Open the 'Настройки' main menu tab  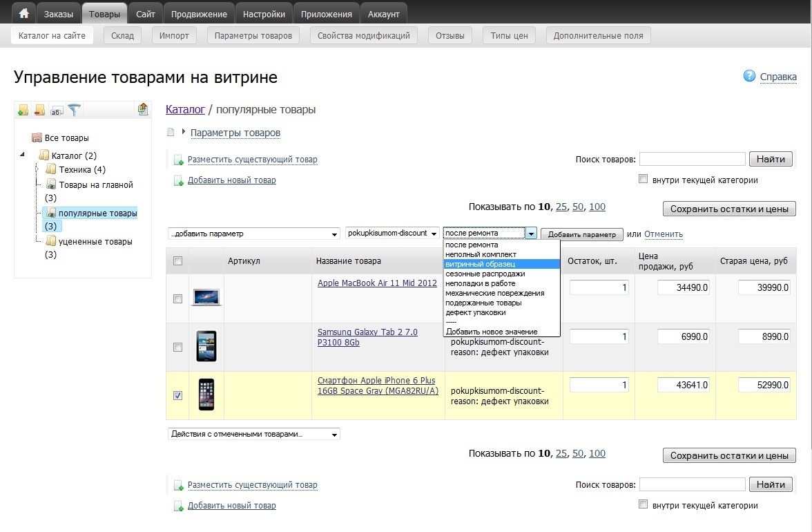point(264,14)
